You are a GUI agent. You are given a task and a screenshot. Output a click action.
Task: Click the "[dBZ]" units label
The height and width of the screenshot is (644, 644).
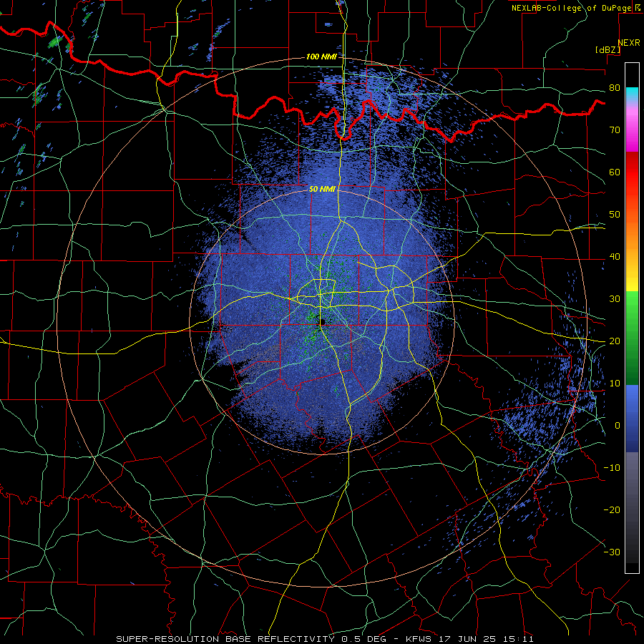608,49
